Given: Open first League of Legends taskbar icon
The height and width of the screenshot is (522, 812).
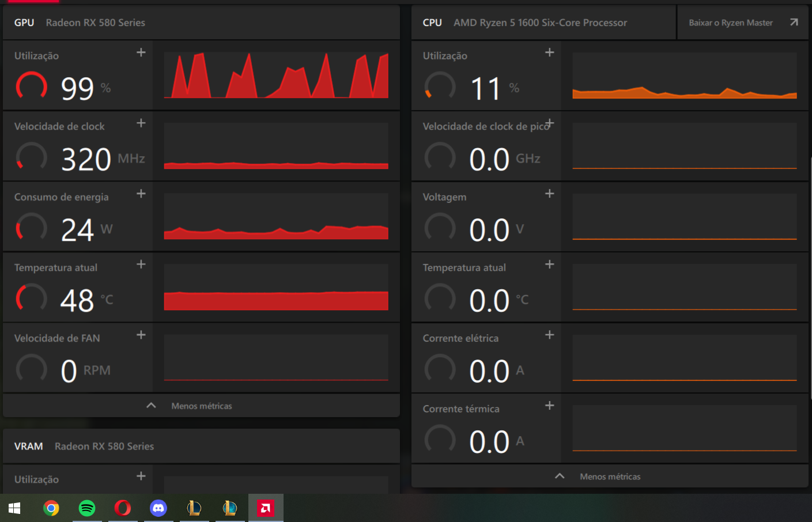Looking at the screenshot, I should coord(194,508).
